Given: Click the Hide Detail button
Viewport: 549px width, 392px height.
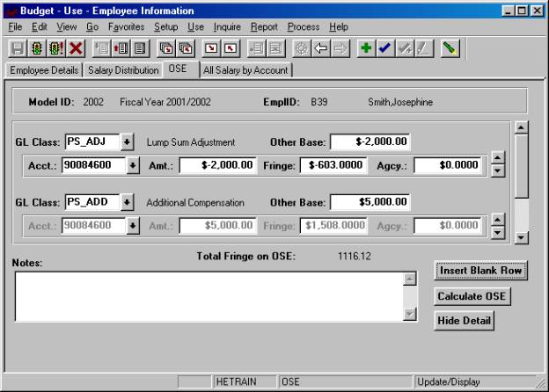Looking at the screenshot, I should click(465, 322).
